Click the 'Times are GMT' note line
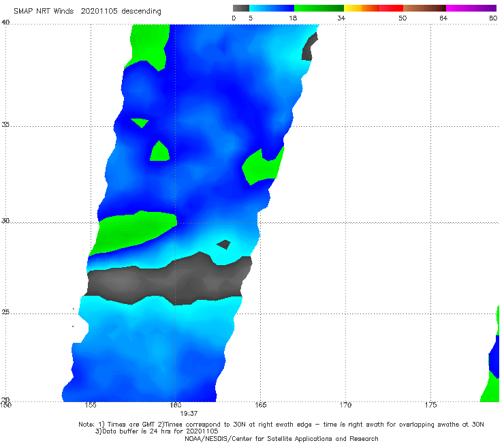The image size is (504, 443). point(281,425)
